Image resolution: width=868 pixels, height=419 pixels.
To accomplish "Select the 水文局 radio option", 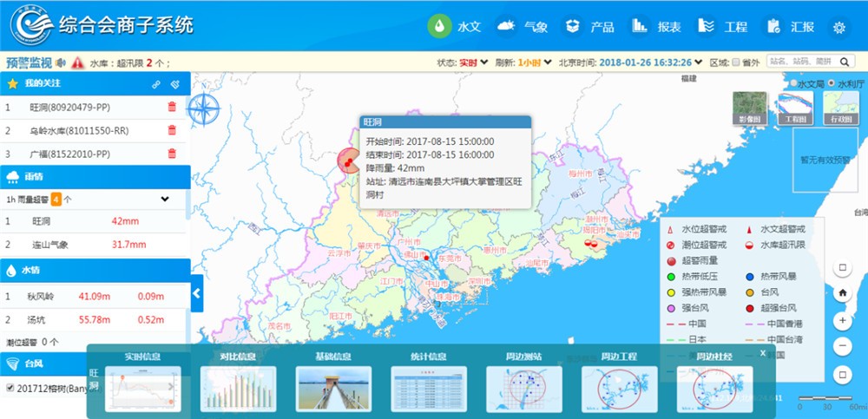I will (x=793, y=83).
